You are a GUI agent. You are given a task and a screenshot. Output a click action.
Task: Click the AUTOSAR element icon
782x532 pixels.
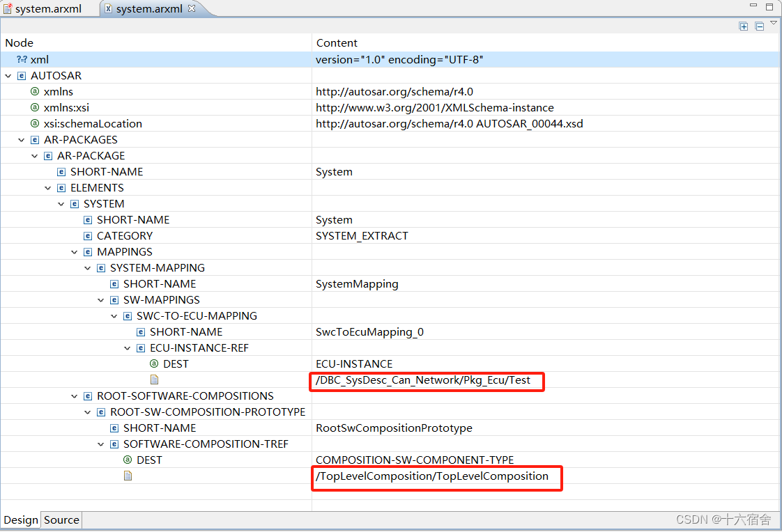click(x=22, y=76)
